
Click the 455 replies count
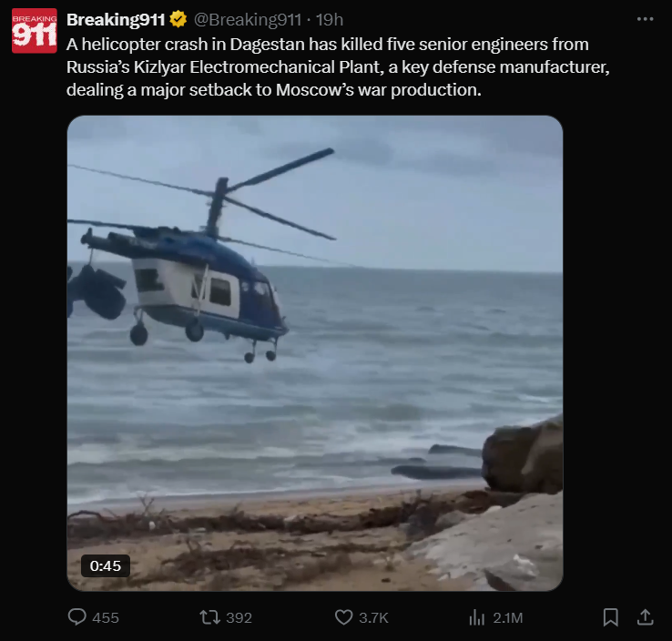(x=106, y=618)
